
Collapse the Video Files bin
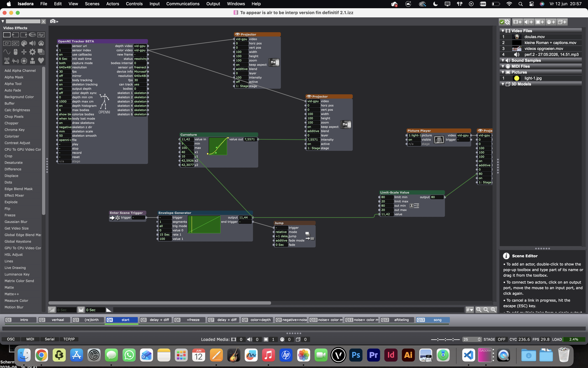(503, 31)
